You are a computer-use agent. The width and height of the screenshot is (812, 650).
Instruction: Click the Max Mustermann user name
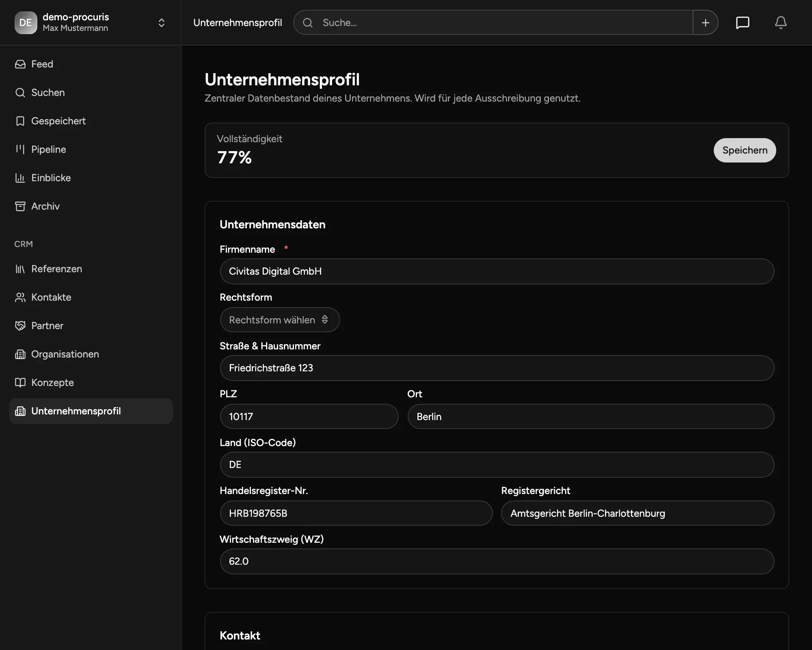click(x=75, y=28)
